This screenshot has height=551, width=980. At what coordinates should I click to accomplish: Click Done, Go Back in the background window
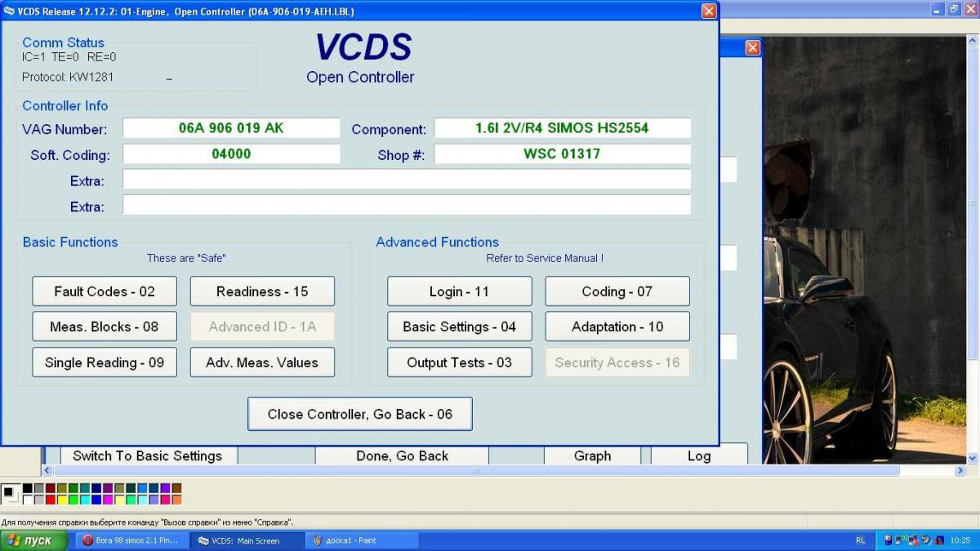[x=402, y=455]
